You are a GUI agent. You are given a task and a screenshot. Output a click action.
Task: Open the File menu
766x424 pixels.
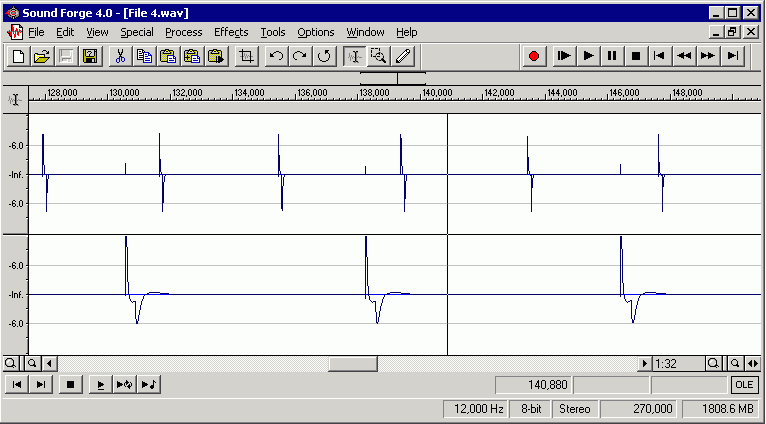[x=36, y=32]
